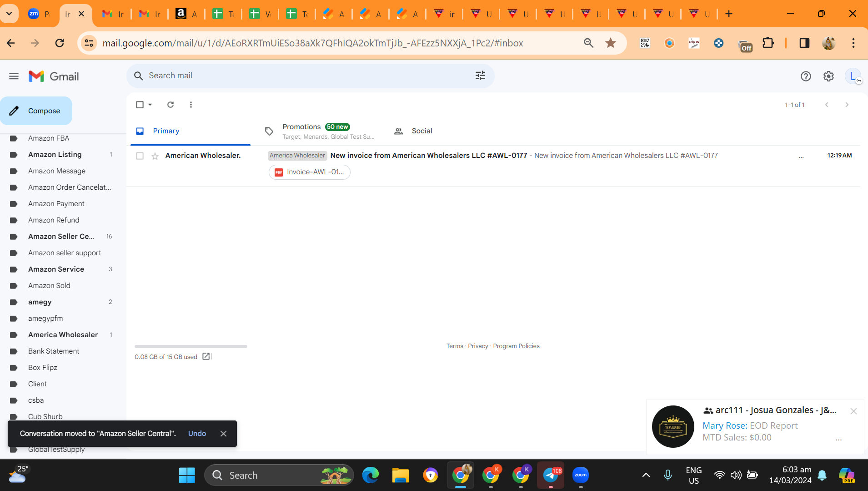868x491 pixels.
Task: Click the Search mail field
Action: coord(311,76)
